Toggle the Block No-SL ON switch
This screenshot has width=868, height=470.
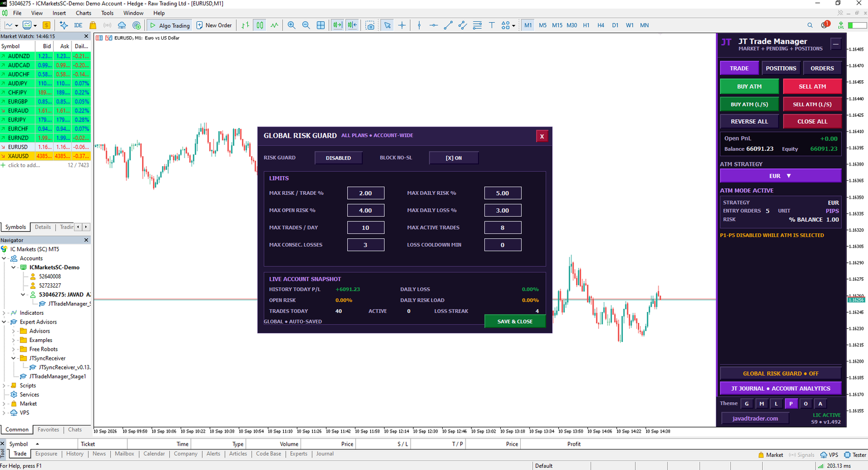tap(454, 158)
